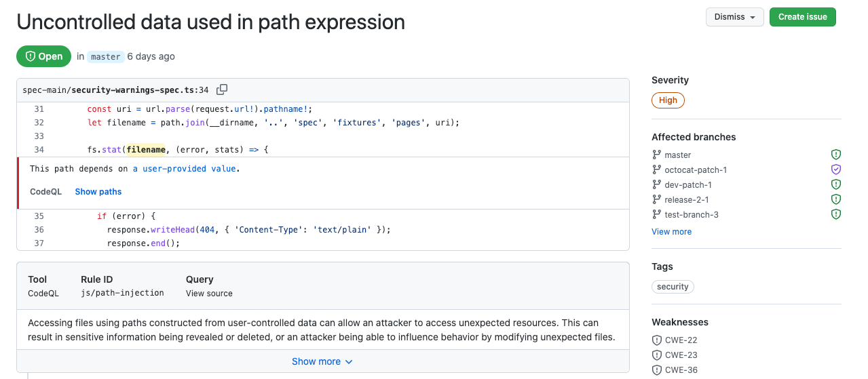This screenshot has width=868, height=379.
Task: Click the shield icon beside dev-patch-1
Action: [836, 184]
